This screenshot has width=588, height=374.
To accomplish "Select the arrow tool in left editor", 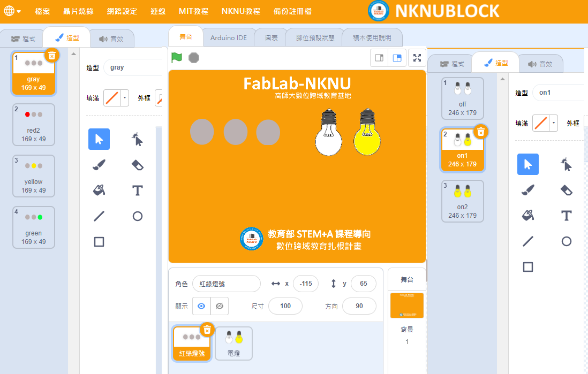I will tap(99, 139).
